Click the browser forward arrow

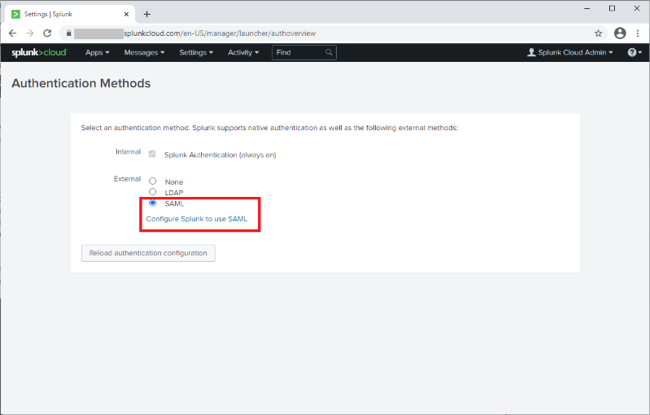pyautogui.click(x=30, y=33)
